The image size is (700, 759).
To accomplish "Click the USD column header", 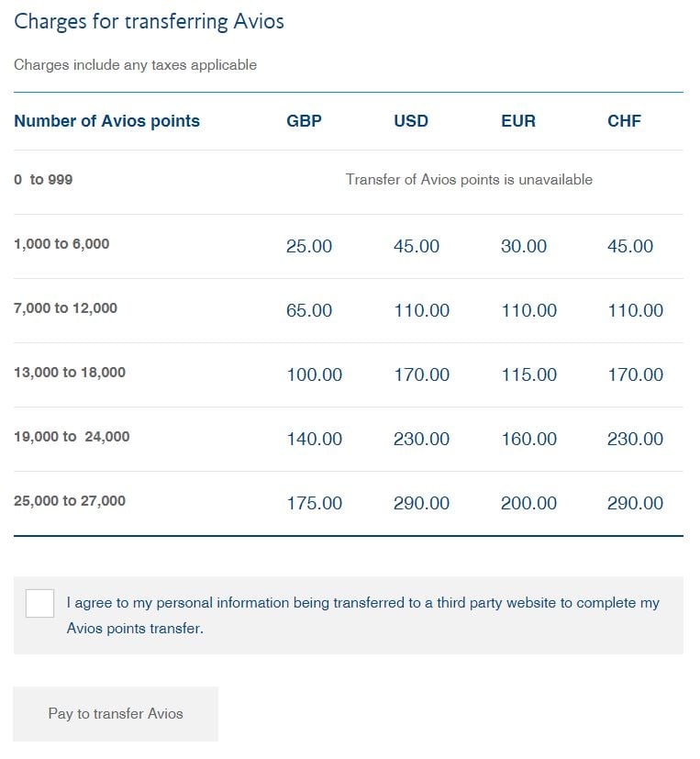I will (x=410, y=121).
